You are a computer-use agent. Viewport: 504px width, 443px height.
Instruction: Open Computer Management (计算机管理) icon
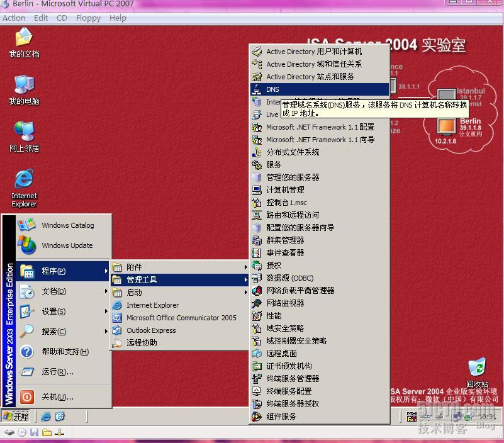257,189
